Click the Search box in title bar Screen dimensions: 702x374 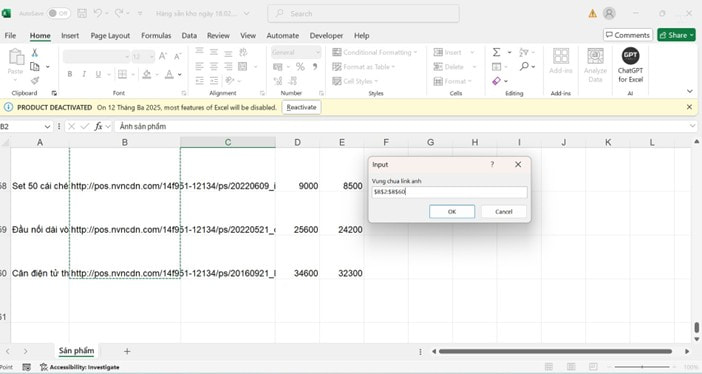coord(364,13)
